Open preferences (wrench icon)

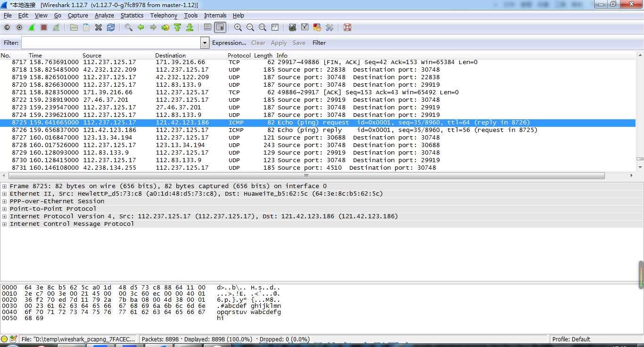click(330, 27)
